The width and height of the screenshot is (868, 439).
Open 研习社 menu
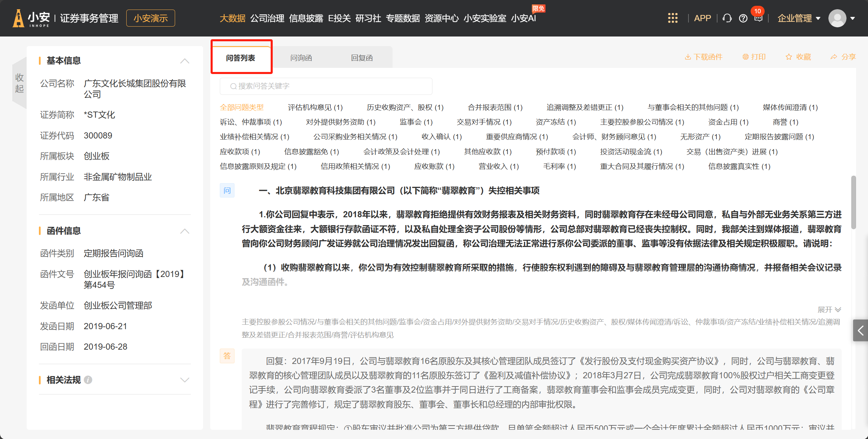(x=368, y=18)
